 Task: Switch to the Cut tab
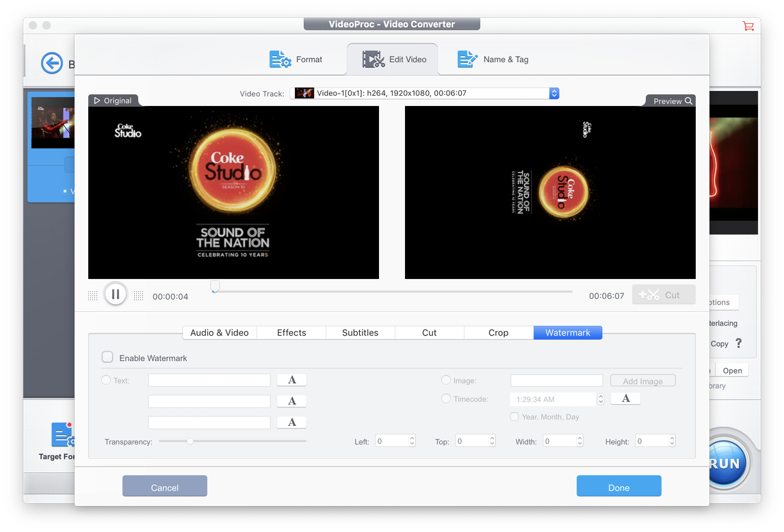(x=429, y=332)
